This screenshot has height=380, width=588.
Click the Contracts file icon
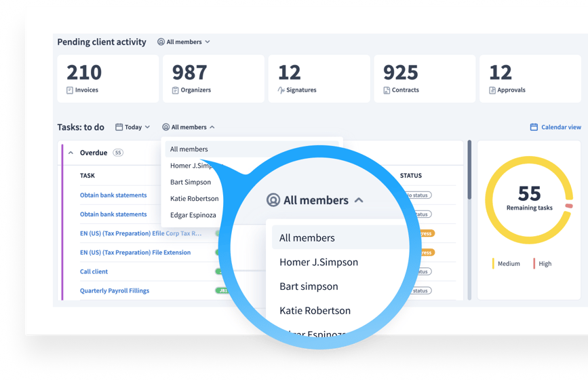tap(387, 90)
